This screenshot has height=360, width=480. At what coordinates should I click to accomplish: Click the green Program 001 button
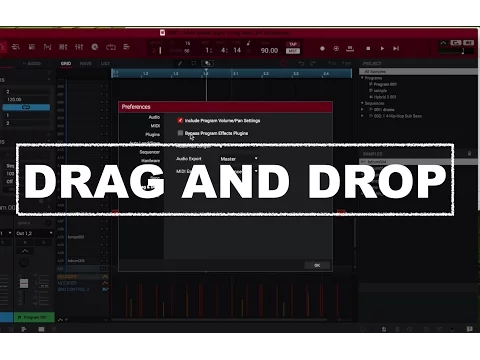click(x=34, y=317)
